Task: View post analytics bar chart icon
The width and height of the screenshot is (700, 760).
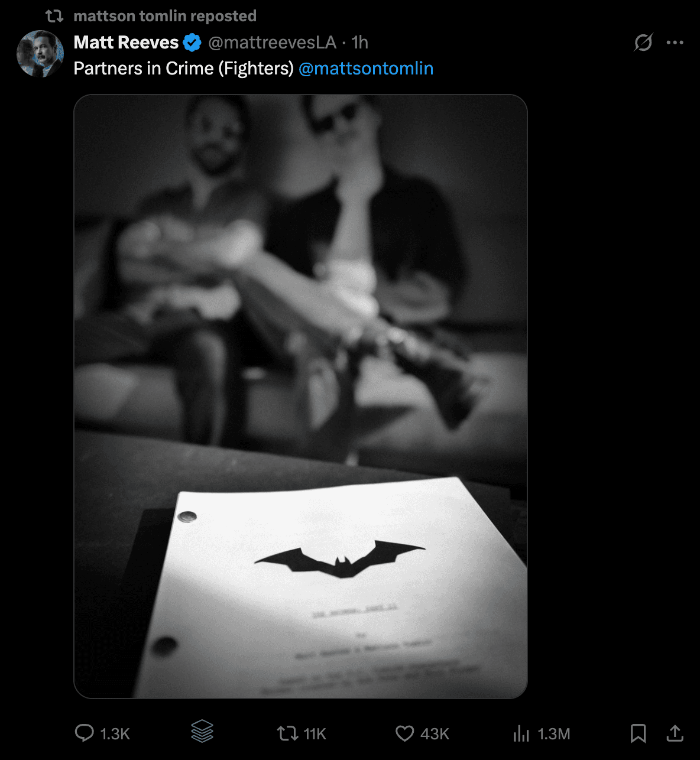Action: pos(521,733)
